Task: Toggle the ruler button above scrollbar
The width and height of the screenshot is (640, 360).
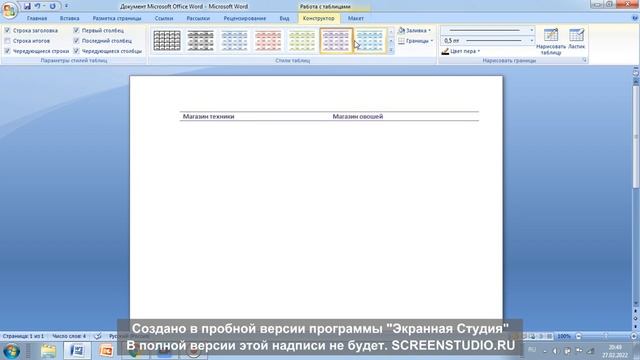Action: [636, 72]
